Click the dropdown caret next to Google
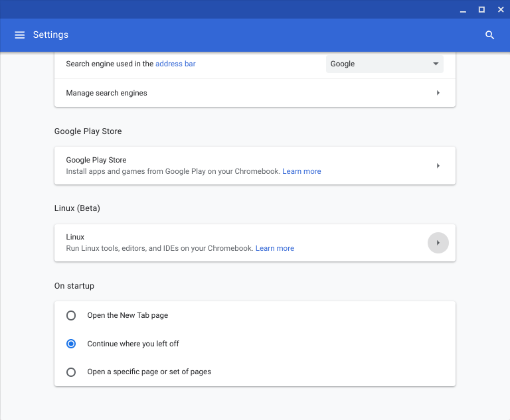Image resolution: width=510 pixels, height=420 pixels. pos(436,64)
